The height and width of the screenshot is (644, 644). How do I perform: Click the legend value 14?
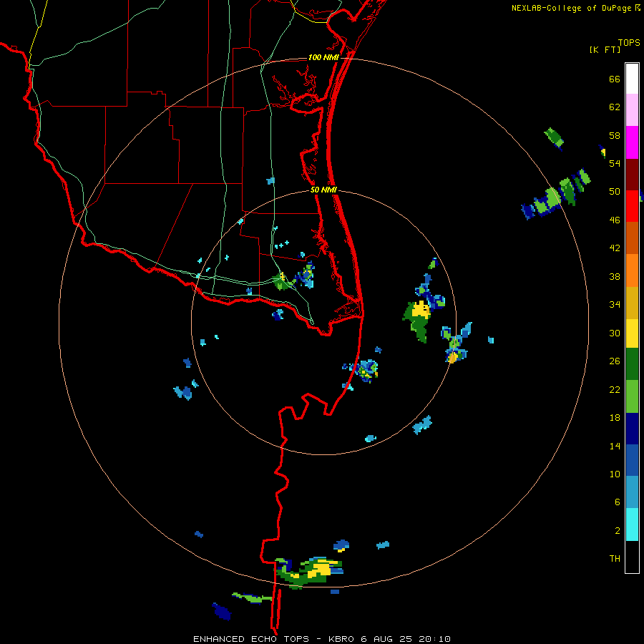[615, 446]
